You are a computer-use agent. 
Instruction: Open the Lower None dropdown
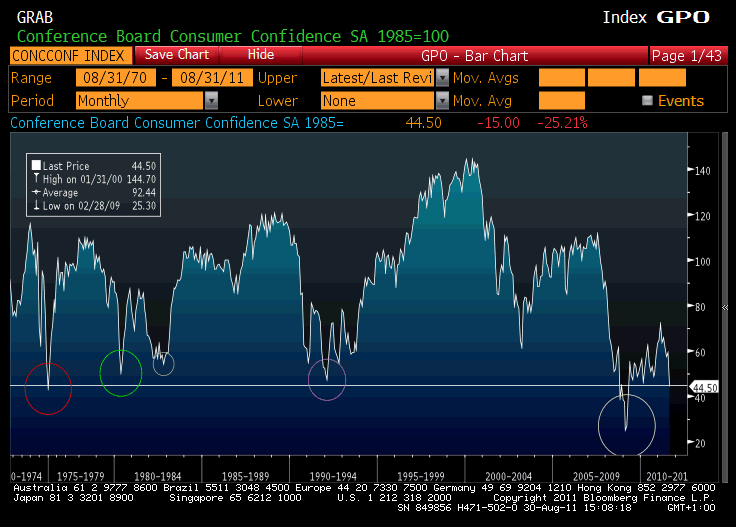441,101
